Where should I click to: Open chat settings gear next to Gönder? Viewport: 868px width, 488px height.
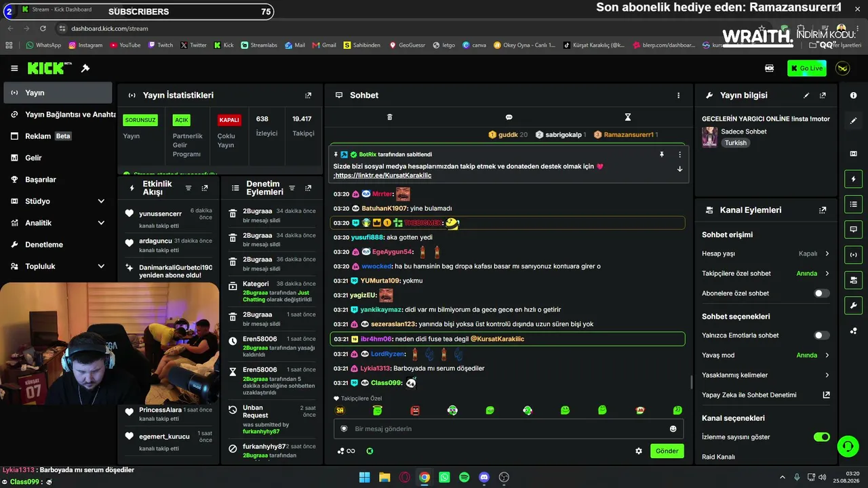coord(638,451)
